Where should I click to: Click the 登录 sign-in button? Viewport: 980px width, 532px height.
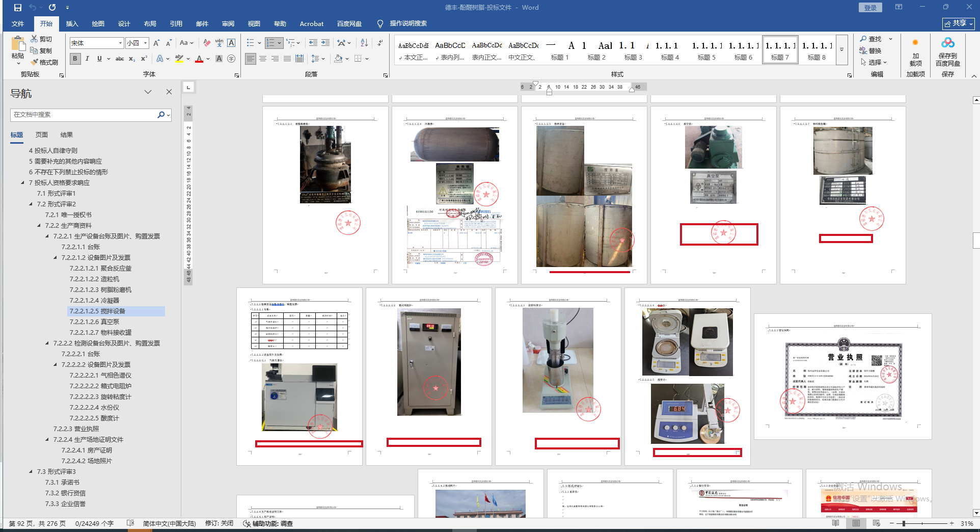[870, 8]
